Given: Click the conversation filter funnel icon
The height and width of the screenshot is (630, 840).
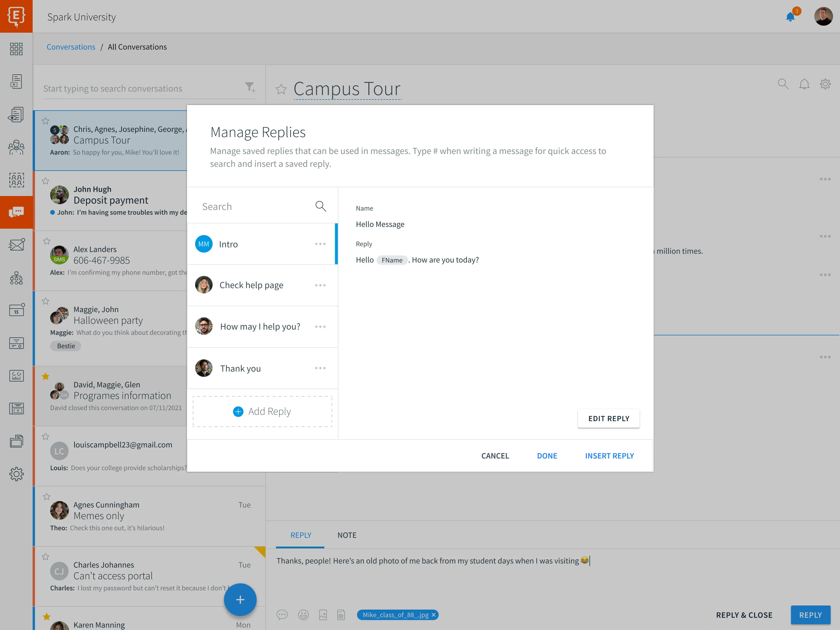Looking at the screenshot, I should click(250, 87).
